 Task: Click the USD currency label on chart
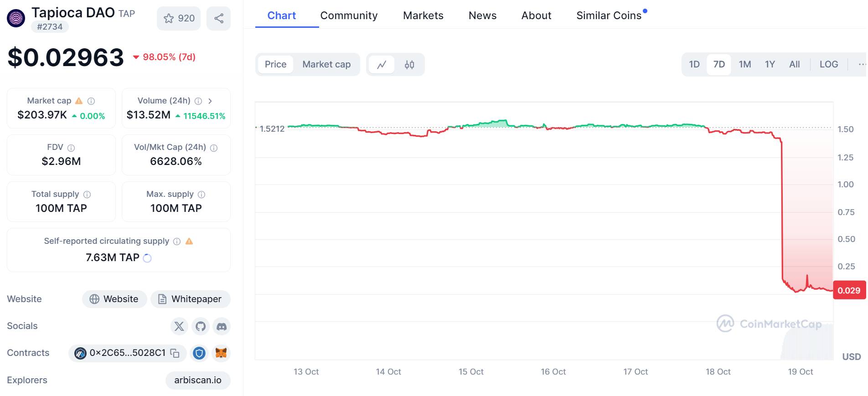851,357
